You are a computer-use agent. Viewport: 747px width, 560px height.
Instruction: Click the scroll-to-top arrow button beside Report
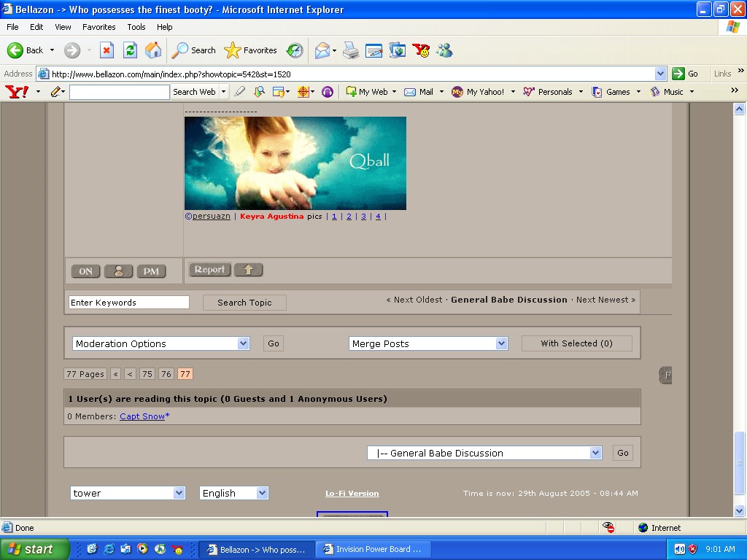click(x=248, y=270)
